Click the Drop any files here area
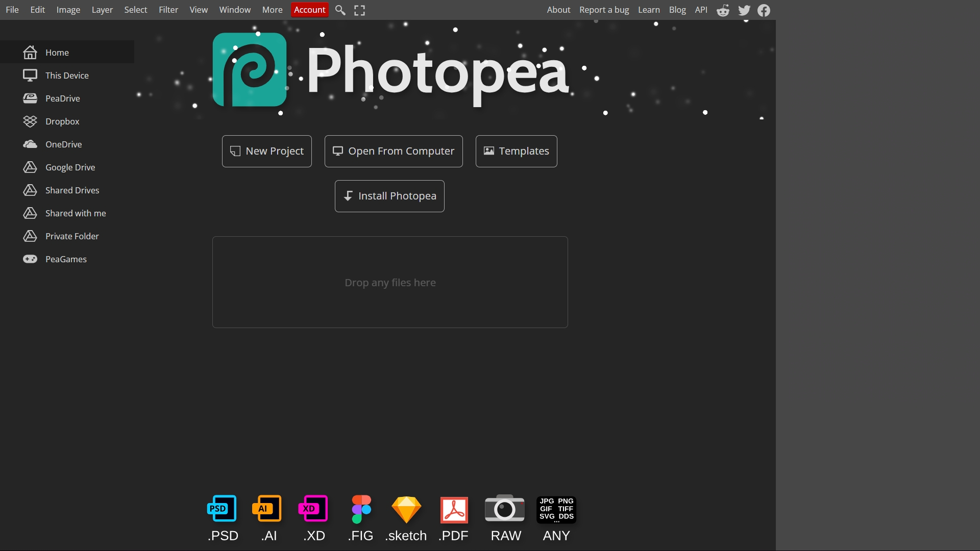This screenshot has width=980, height=551. (x=390, y=282)
